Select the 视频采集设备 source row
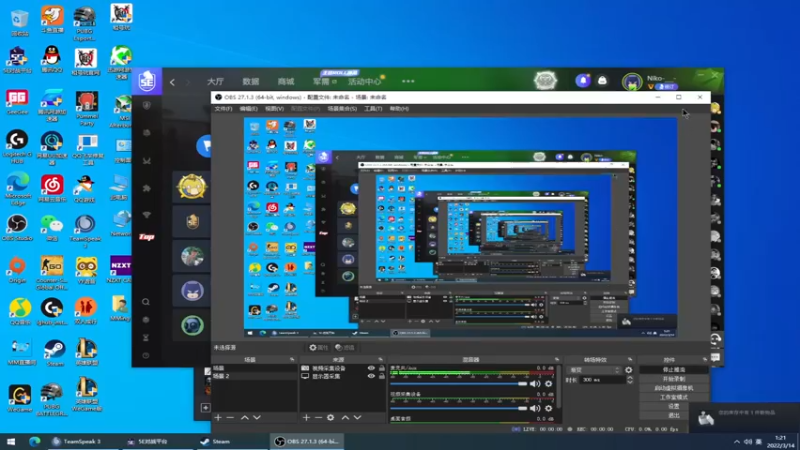The height and width of the screenshot is (450, 800). point(343,368)
